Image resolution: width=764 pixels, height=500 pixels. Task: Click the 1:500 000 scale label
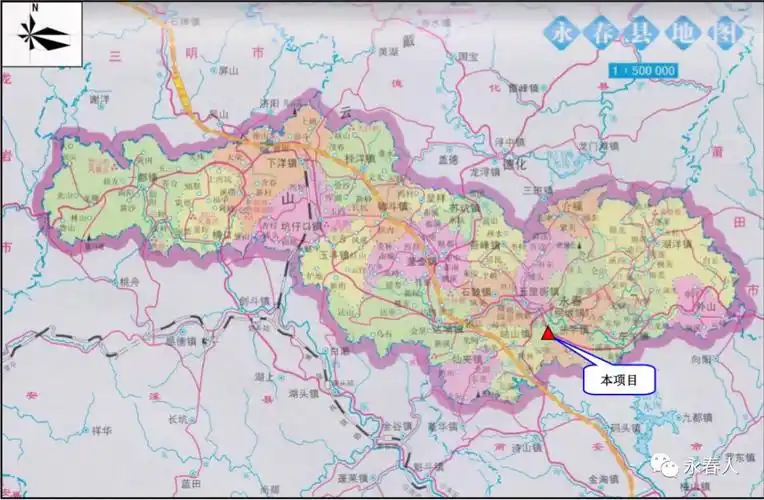pos(643,71)
